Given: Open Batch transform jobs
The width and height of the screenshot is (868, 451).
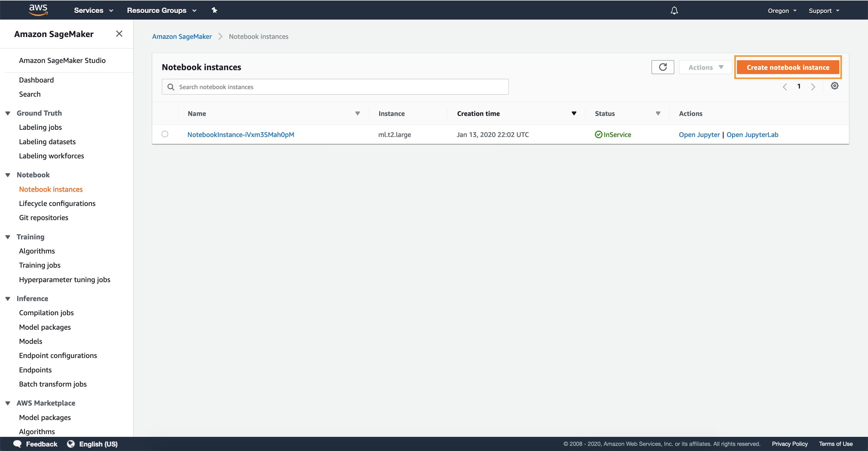Looking at the screenshot, I should (x=53, y=384).
